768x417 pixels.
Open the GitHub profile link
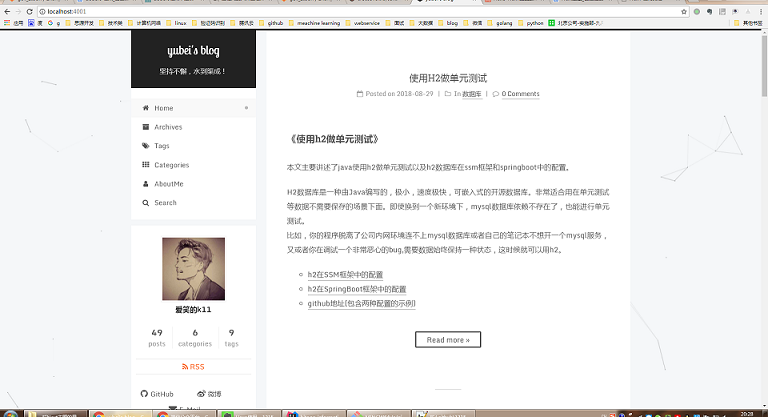pos(157,394)
